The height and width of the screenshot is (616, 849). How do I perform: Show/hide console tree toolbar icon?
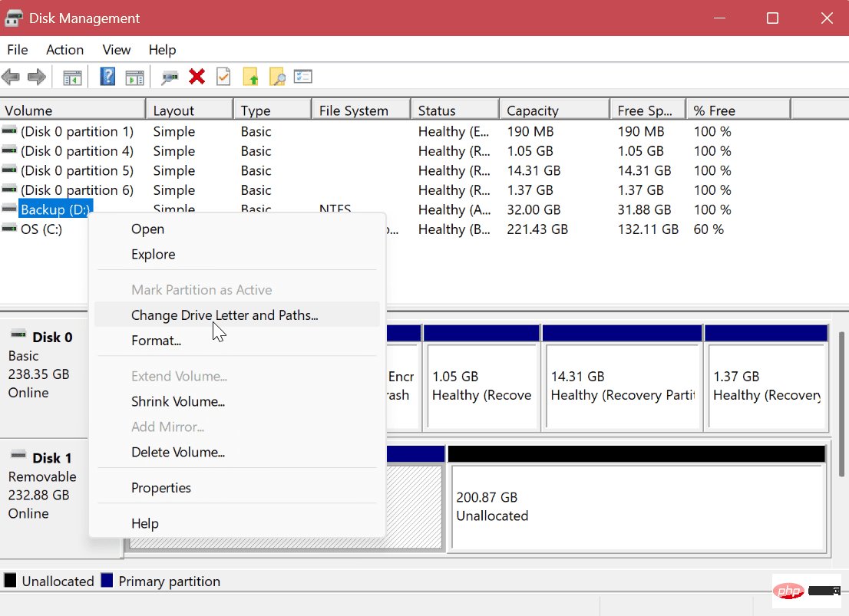[72, 77]
